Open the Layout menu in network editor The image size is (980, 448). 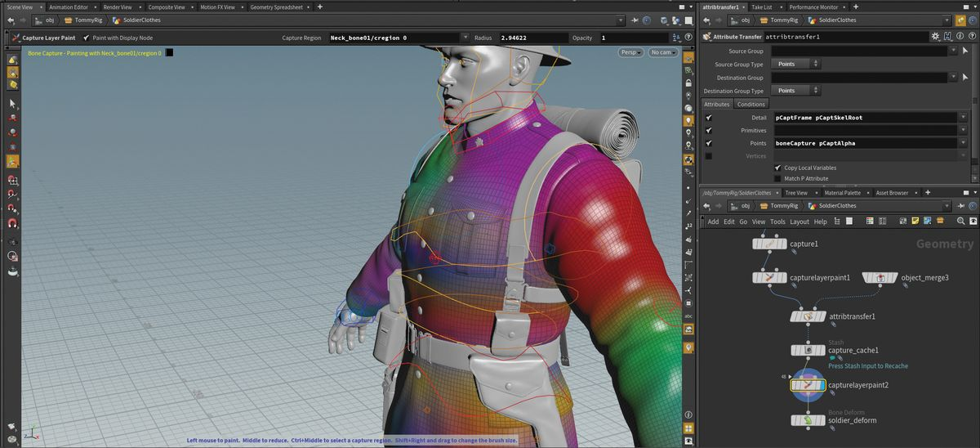pos(799,222)
